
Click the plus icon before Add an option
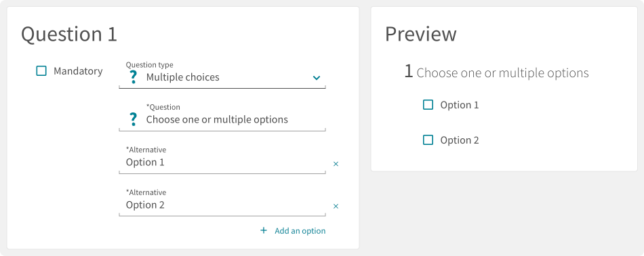264,230
